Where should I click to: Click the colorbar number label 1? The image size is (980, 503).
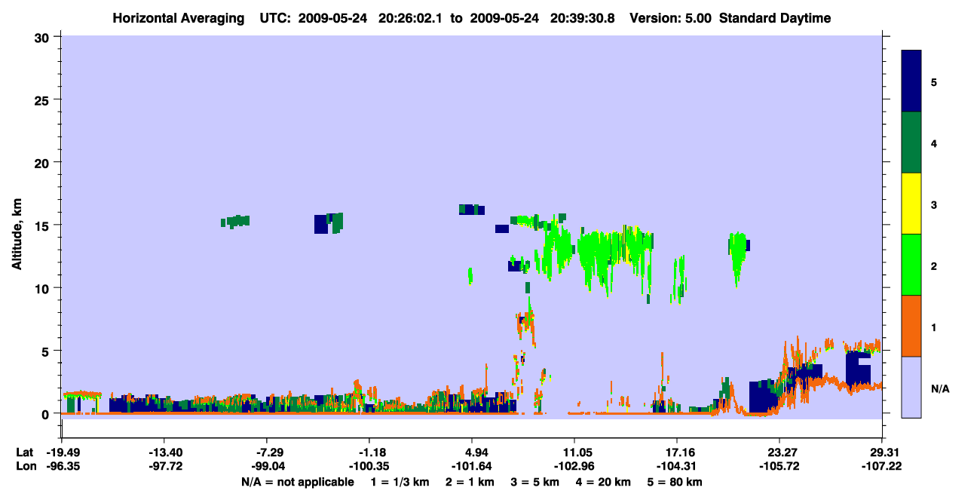coord(934,327)
